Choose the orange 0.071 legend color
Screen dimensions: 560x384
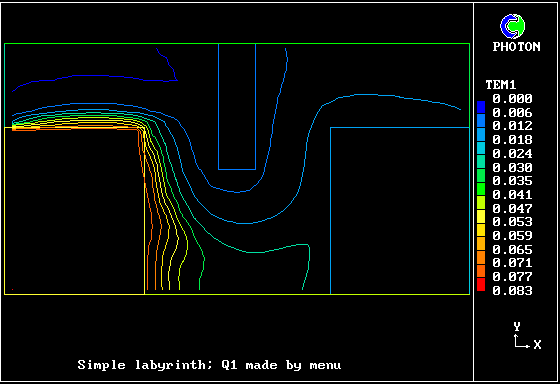point(481,258)
